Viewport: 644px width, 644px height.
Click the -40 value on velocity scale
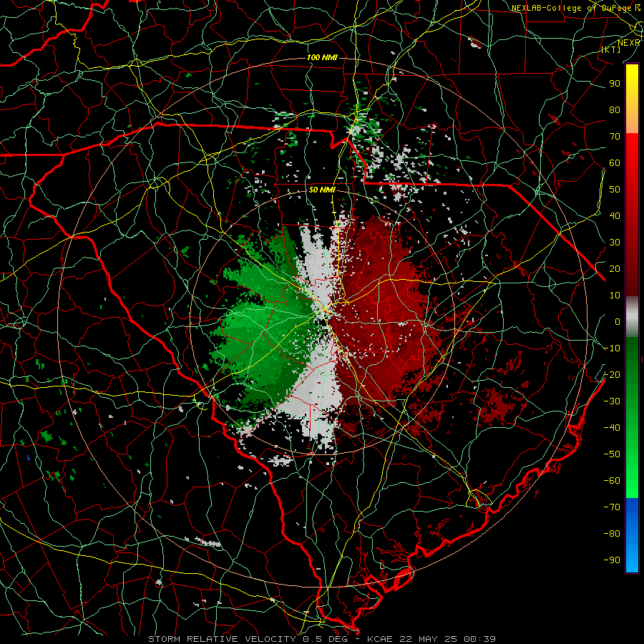tap(612, 428)
